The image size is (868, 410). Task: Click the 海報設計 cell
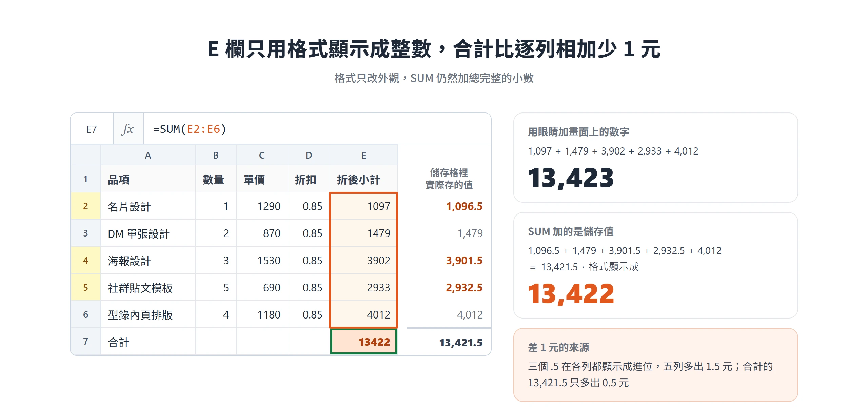point(148,260)
